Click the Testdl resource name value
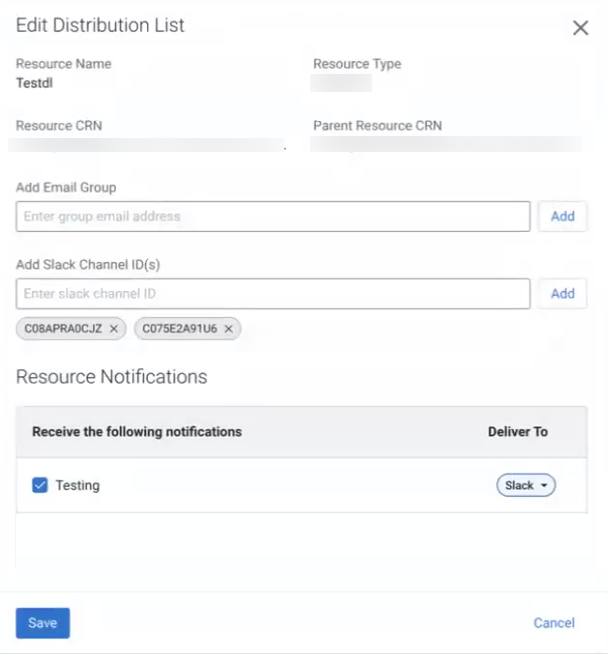This screenshot has height=654, width=608. pyautogui.click(x=34, y=83)
